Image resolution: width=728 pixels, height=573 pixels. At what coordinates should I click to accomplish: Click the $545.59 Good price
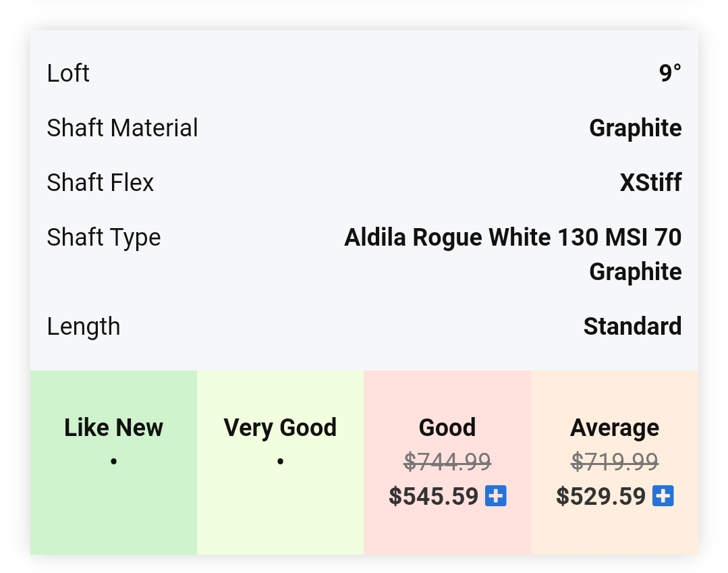point(434,497)
